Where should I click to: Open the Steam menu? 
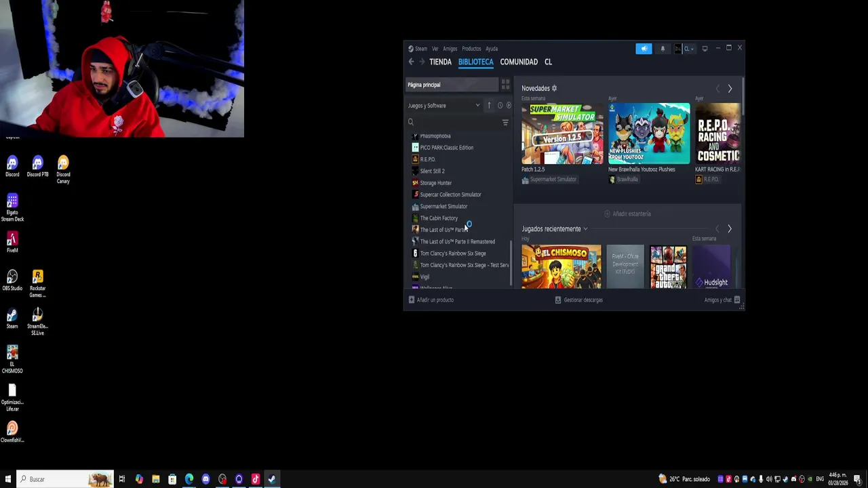pos(418,49)
